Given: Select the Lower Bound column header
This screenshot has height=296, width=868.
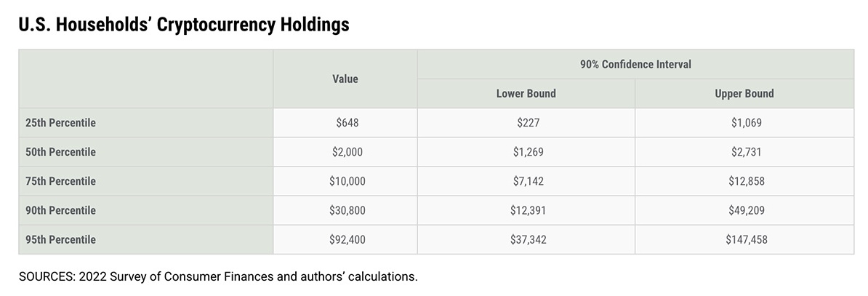Looking at the screenshot, I should pos(526,94).
